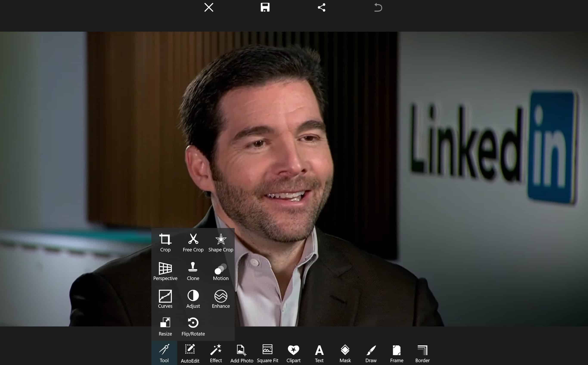Open the Mask option
The height and width of the screenshot is (365, 588).
(x=345, y=353)
